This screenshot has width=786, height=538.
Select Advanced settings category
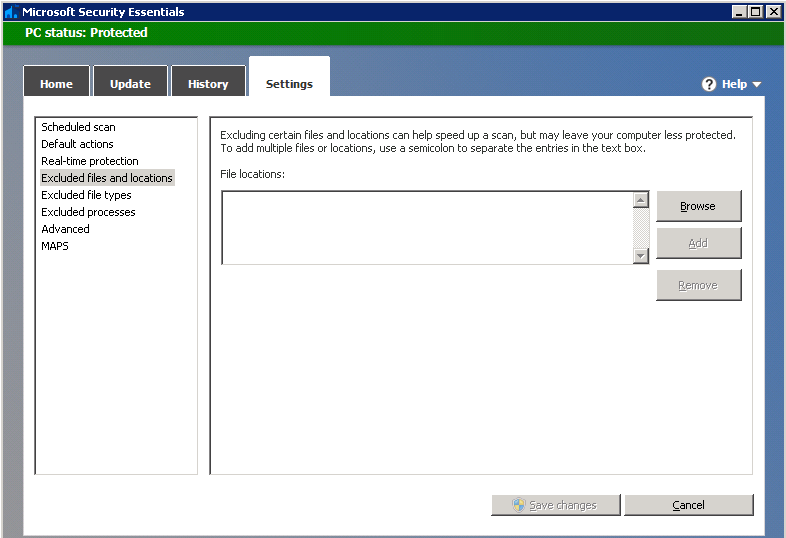tap(65, 229)
